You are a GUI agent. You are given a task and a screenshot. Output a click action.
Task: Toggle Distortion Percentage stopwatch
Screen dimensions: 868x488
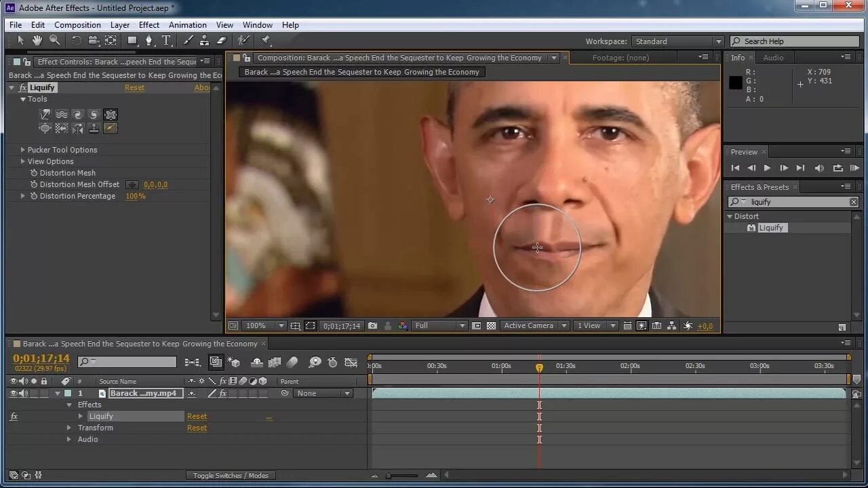34,196
